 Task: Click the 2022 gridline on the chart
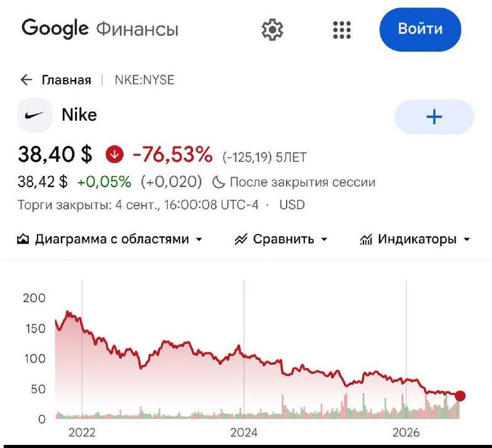pos(82,349)
